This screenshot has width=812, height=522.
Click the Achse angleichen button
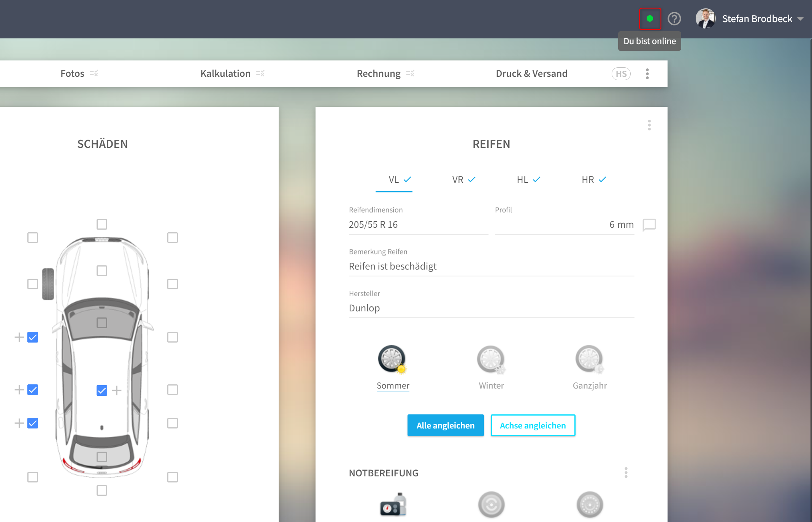tap(533, 425)
